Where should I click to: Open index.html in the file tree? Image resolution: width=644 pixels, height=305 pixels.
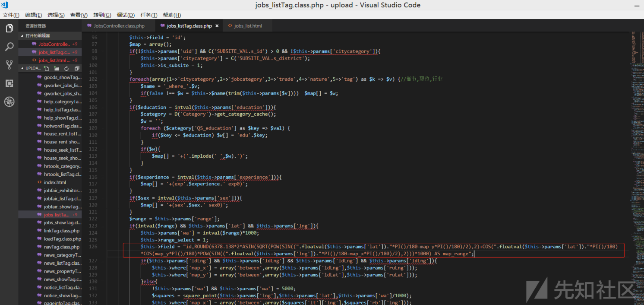click(x=55, y=182)
